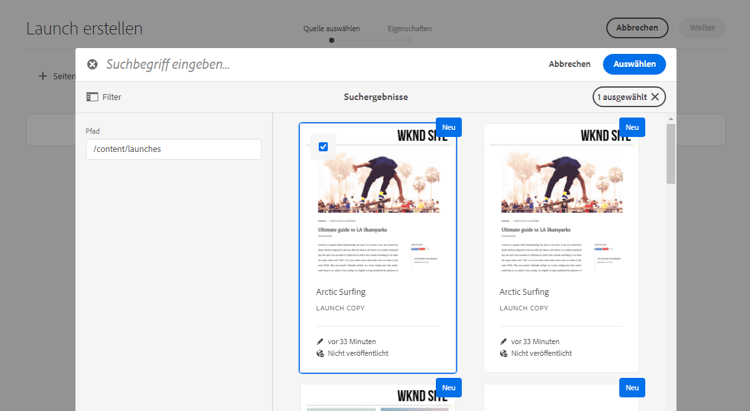Toggle the Filter side panel icon
Screen dimensions: 750x411
pos(92,97)
